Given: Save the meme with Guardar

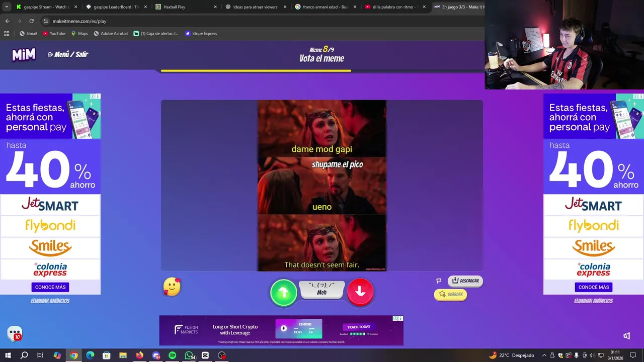Looking at the screenshot, I should 450,295.
